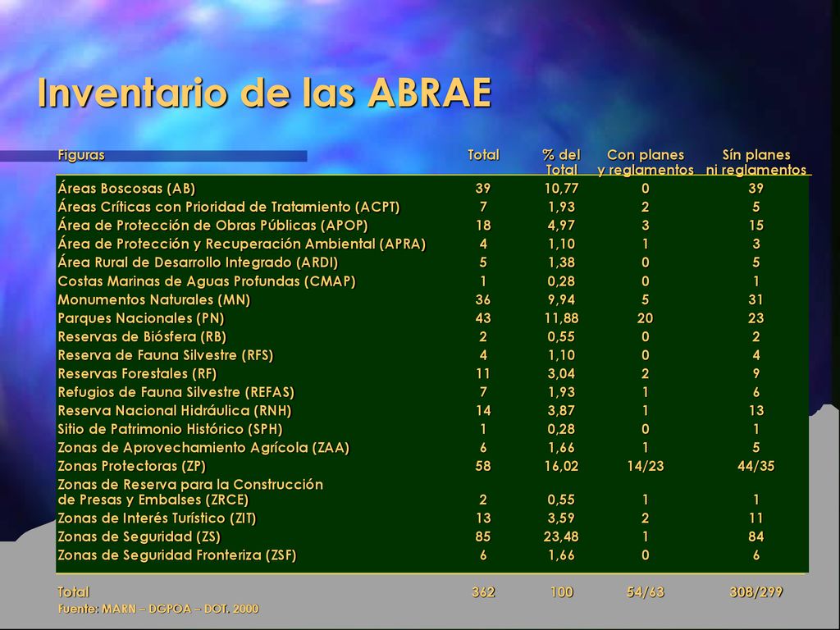Select the '23' without-plans value for Parques Nacionales

(x=756, y=318)
